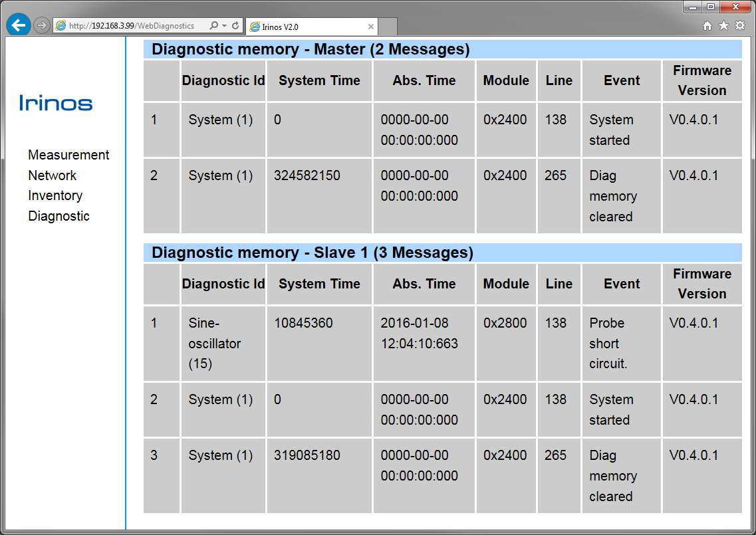The width and height of the screenshot is (756, 535).
Task: Click Master table Line header
Action: point(559,80)
